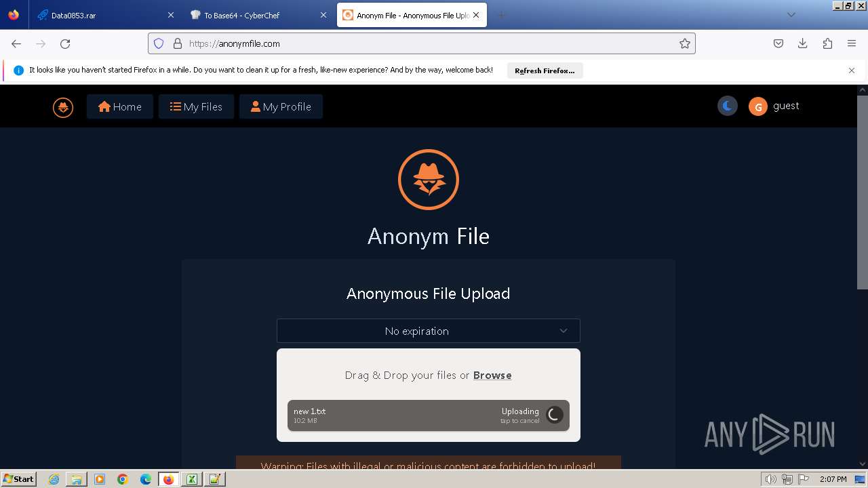Open the Excel taskbar button
Image resolution: width=868 pixels, height=488 pixels.
(x=192, y=479)
